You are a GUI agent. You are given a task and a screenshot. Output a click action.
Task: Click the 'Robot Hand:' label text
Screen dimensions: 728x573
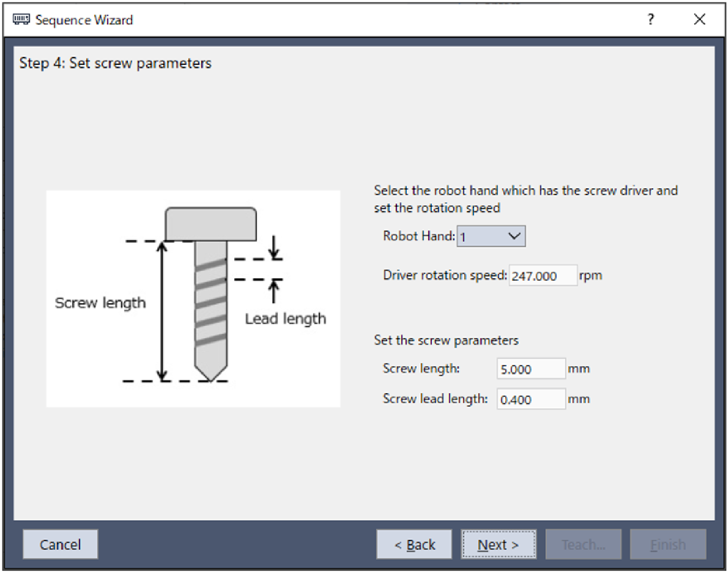[418, 236]
